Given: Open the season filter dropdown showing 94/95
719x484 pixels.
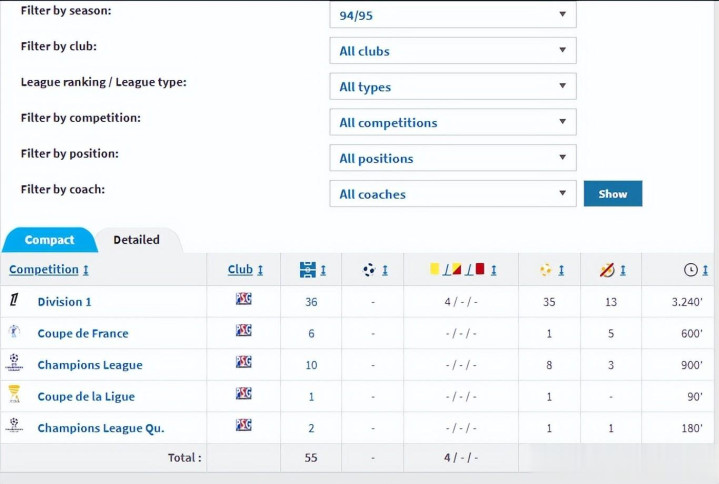Looking at the screenshot, I should point(452,15).
